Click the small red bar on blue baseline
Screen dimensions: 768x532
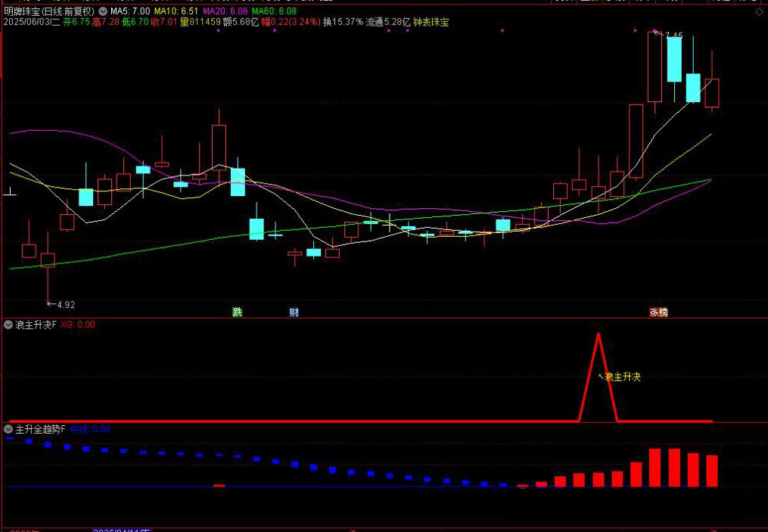pos(219,485)
